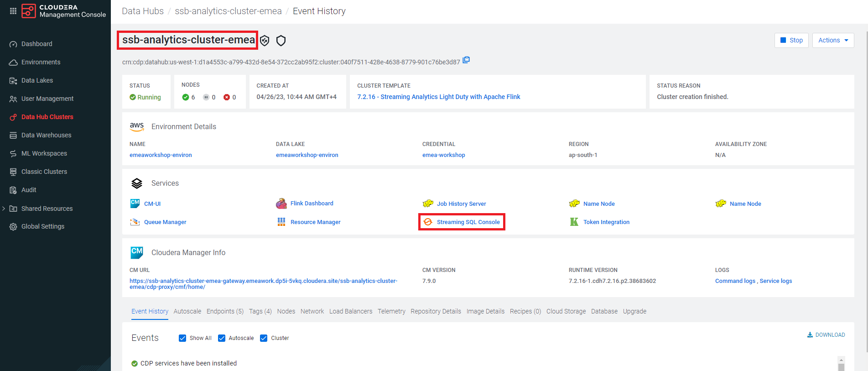The height and width of the screenshot is (371, 868).
Task: Switch to the Nodes tab
Action: coord(286,311)
